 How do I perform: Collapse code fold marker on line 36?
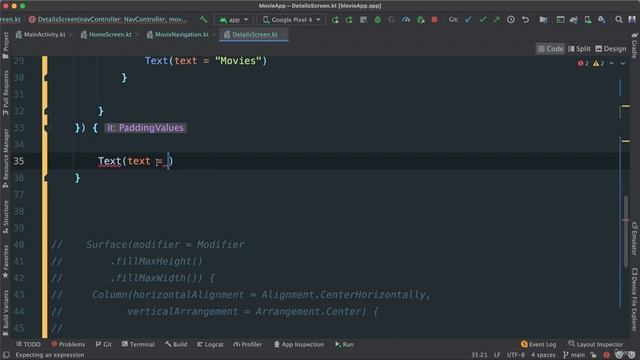46,178
